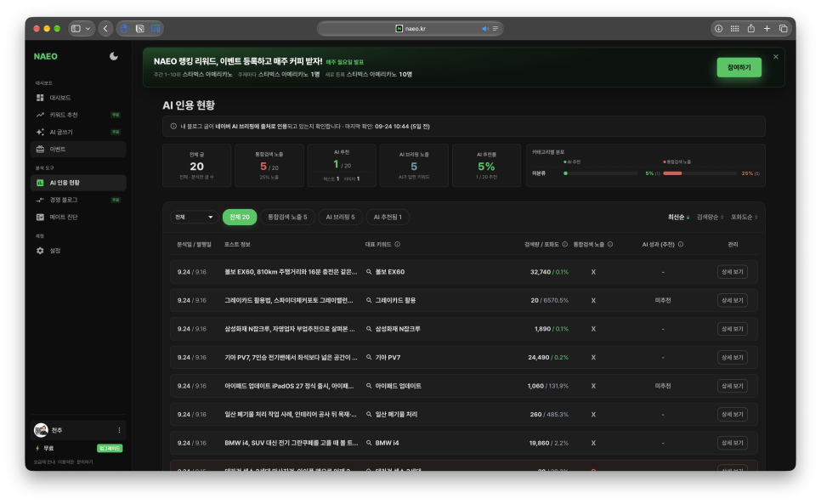This screenshot has height=504, width=821.
Task: Click the info icon beside 대표 키워드
Action: coord(398,245)
